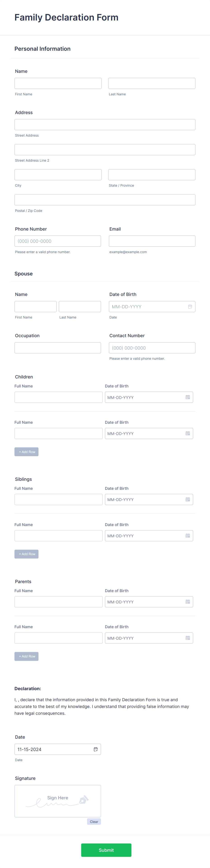
Task: Open calendar icon for first child's birth date
Action: (188, 397)
